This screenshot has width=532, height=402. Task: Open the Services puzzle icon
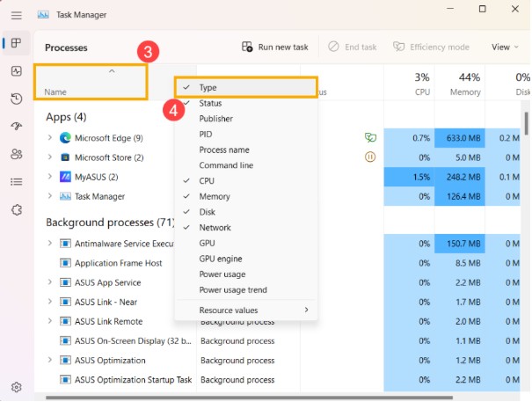(16, 209)
